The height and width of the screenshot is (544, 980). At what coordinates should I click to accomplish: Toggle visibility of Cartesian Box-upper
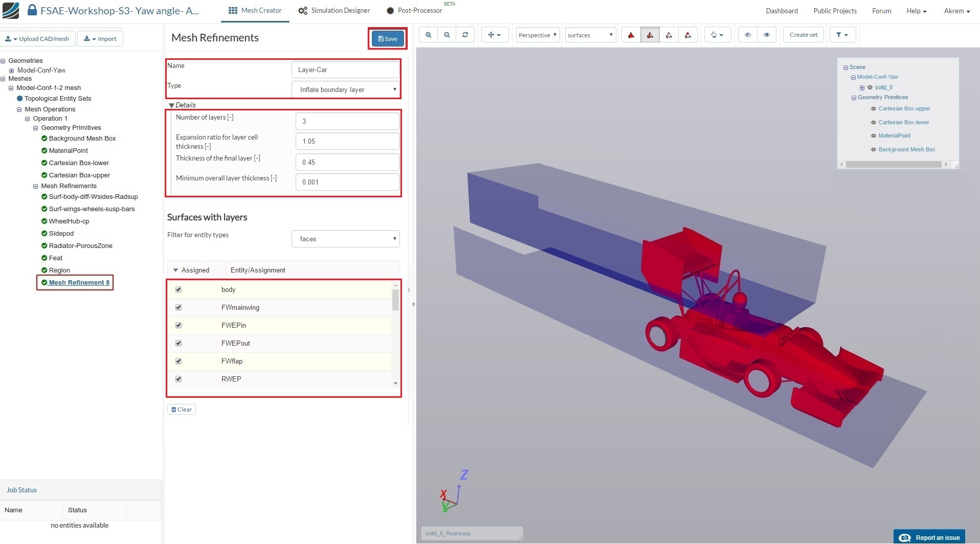[x=873, y=109]
